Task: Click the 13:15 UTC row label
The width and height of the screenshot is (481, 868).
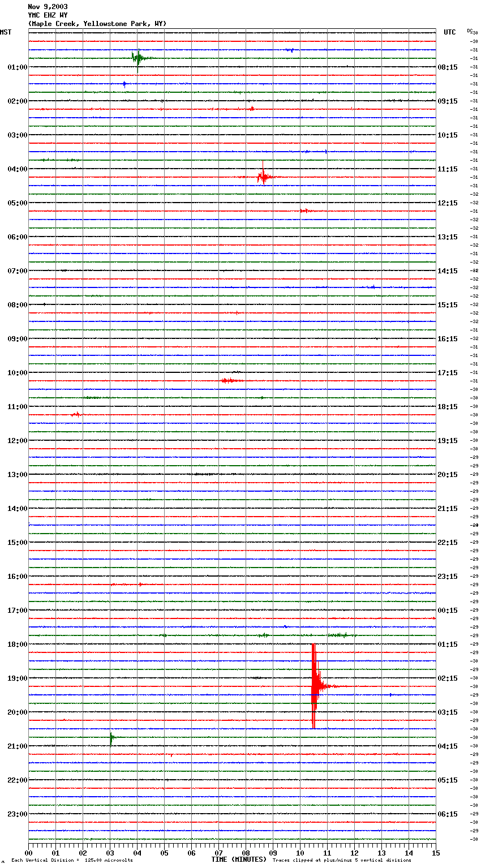Action: (x=448, y=237)
